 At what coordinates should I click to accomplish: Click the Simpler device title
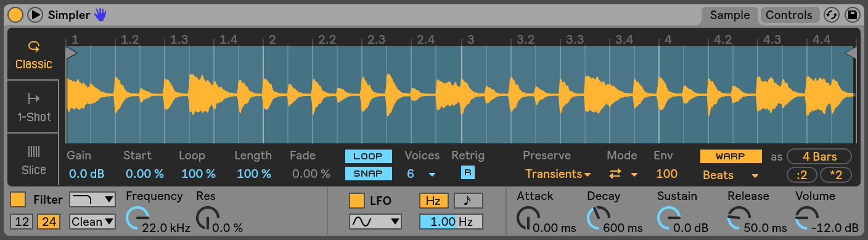click(68, 15)
